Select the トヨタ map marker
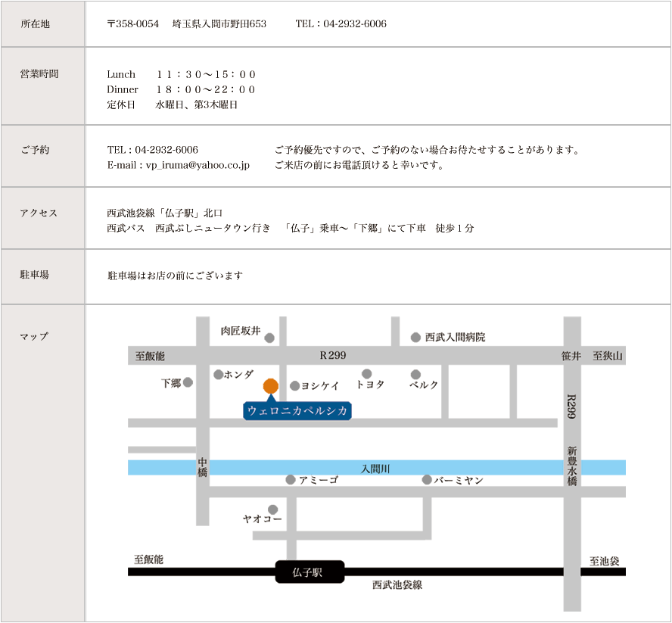The width and height of the screenshot is (672, 623). coord(367,372)
